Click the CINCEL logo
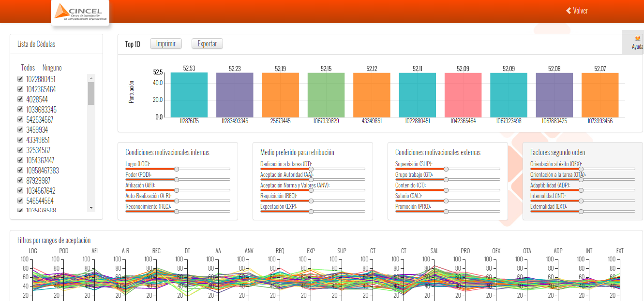 [80, 13]
